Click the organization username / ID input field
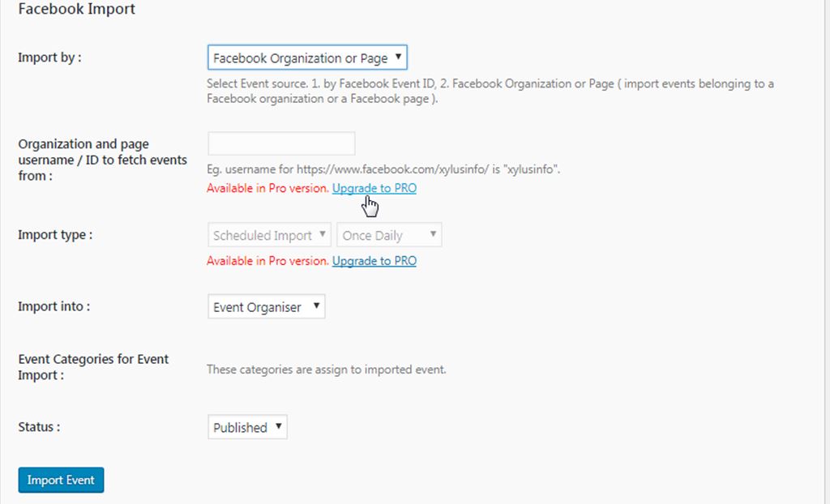Image resolution: width=830 pixels, height=504 pixels. 281,143
